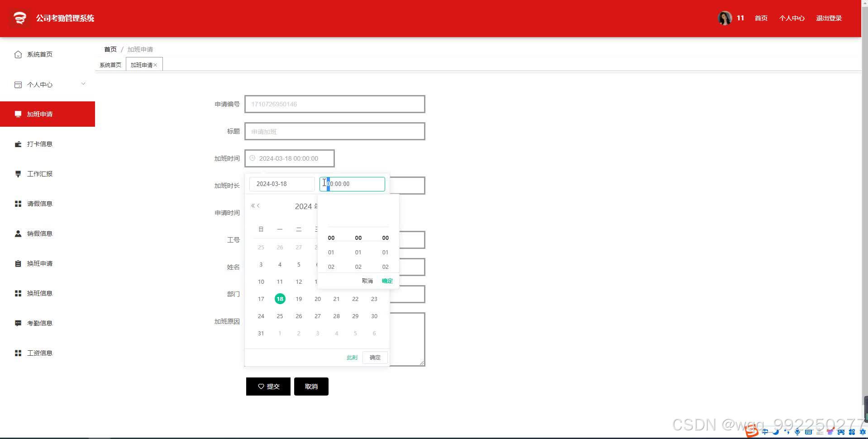Screen dimensions: 868x439
Task: Click the grid icon beside 工资信息
Action: pyautogui.click(x=18, y=353)
